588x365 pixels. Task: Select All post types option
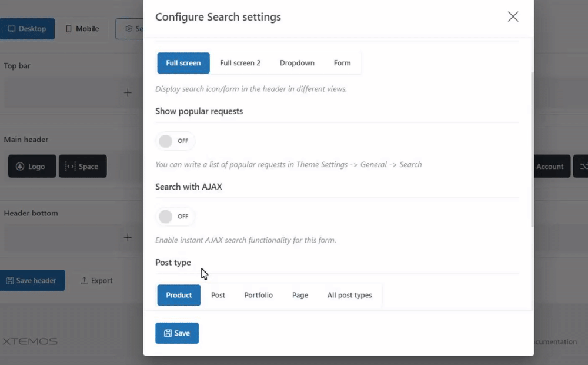(x=350, y=295)
